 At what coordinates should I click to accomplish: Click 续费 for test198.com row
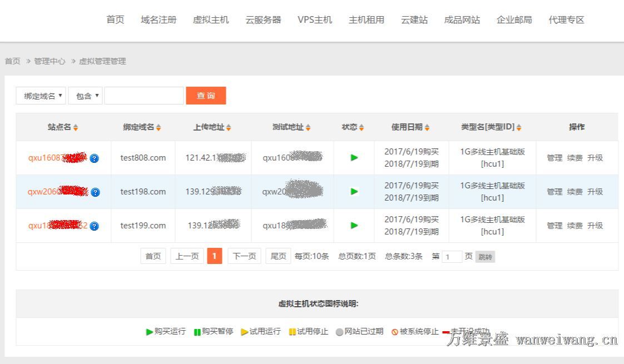click(x=575, y=191)
